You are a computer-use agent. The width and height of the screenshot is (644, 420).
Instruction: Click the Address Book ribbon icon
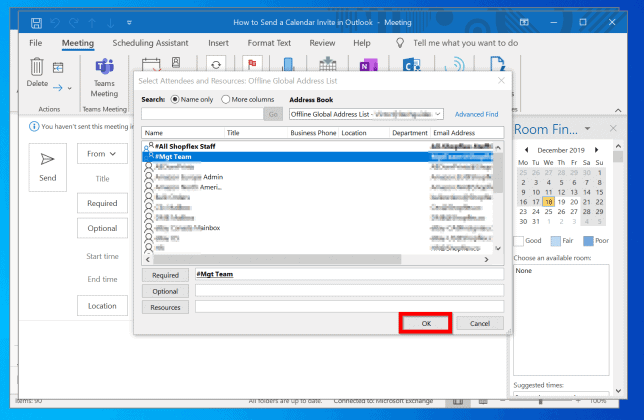point(176,62)
